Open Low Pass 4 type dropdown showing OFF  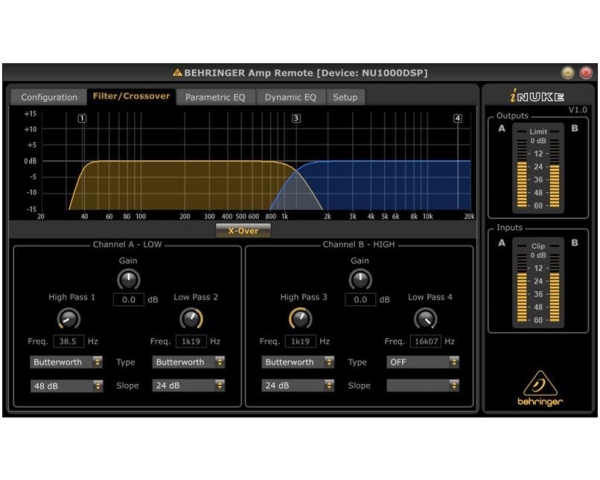pyautogui.click(x=423, y=362)
